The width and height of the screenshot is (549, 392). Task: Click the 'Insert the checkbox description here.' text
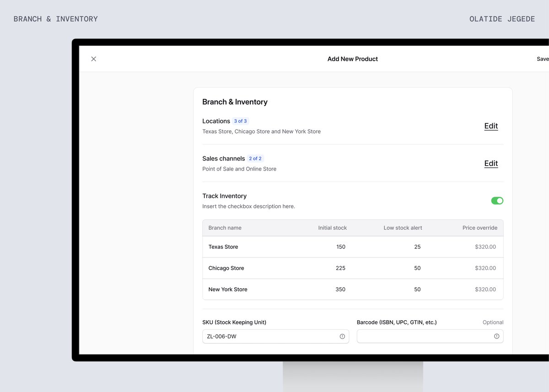tap(248, 207)
